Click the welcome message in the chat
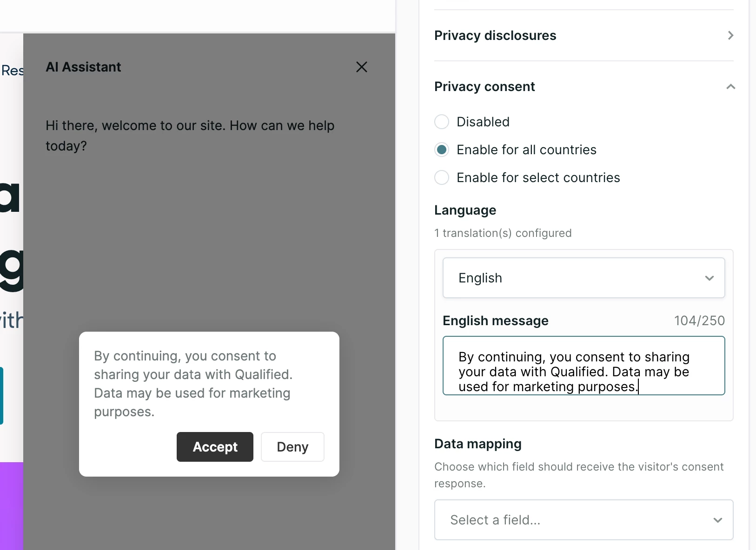This screenshot has height=550, width=756. (x=190, y=136)
